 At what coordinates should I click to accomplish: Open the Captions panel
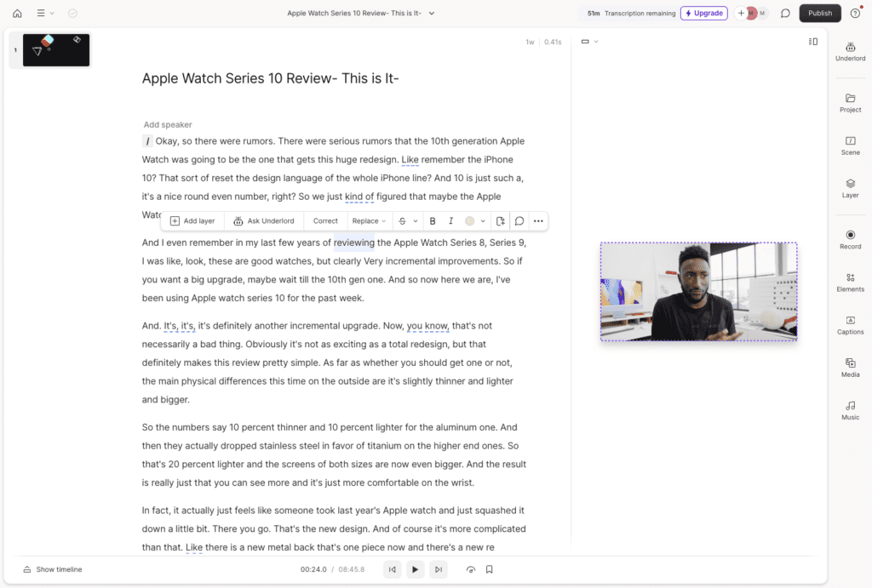(851, 325)
